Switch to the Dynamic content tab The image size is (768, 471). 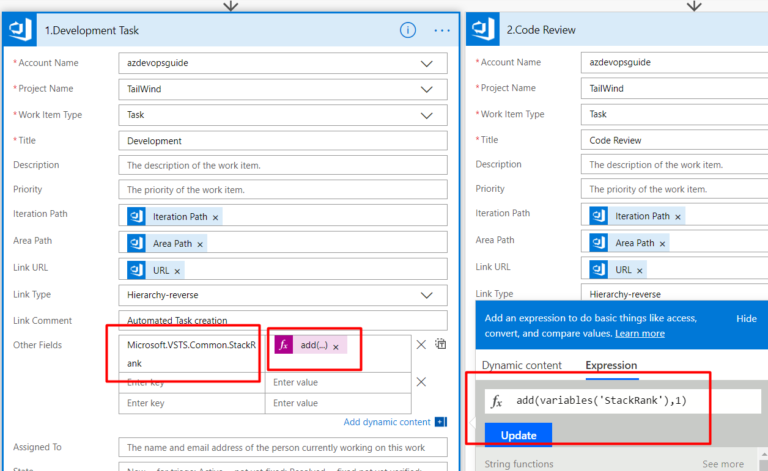pyautogui.click(x=521, y=365)
